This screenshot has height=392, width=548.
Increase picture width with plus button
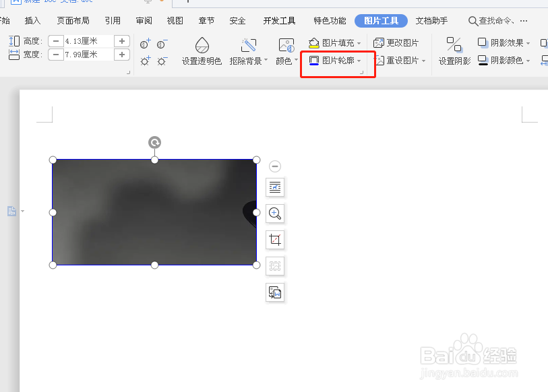click(x=122, y=55)
